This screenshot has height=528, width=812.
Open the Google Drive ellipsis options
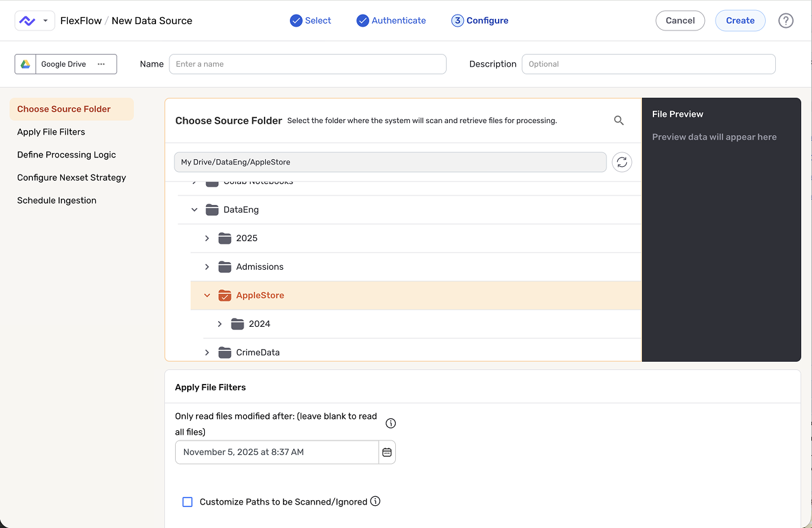pyautogui.click(x=101, y=64)
